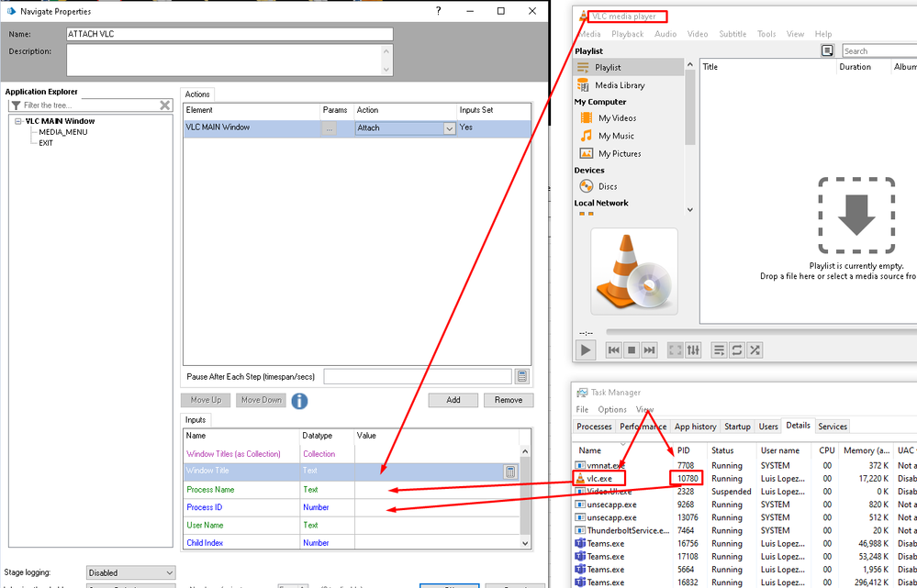Click VLC playlist view mode icon beside Search
917x588 pixels.
coord(827,50)
